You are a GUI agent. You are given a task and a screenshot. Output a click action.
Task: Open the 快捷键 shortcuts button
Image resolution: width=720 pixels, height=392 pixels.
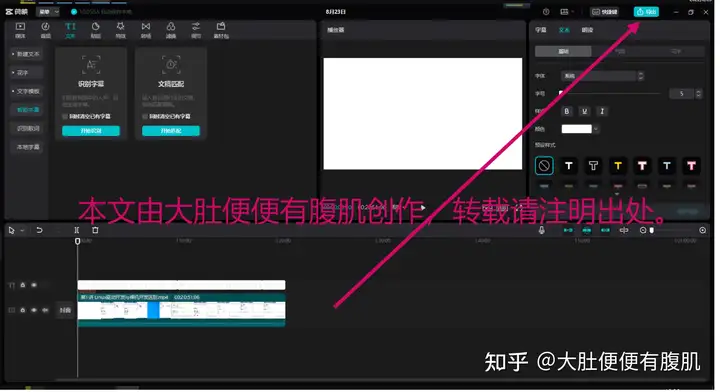(x=605, y=12)
